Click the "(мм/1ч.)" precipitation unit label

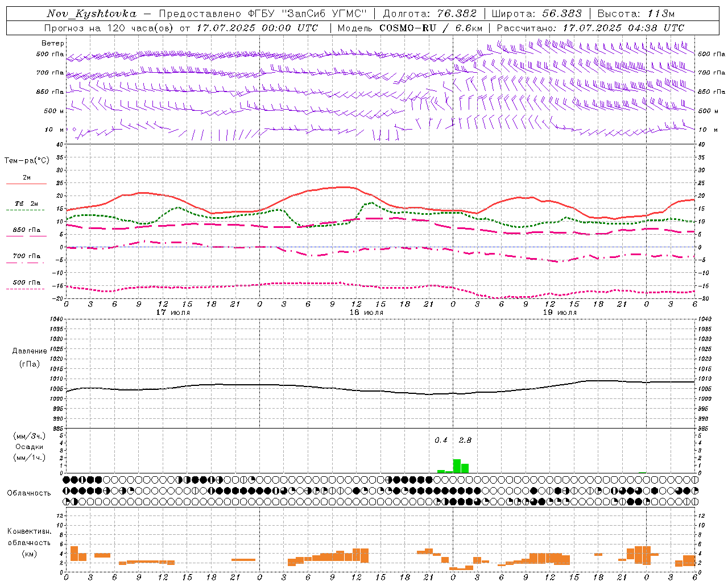click(x=30, y=458)
